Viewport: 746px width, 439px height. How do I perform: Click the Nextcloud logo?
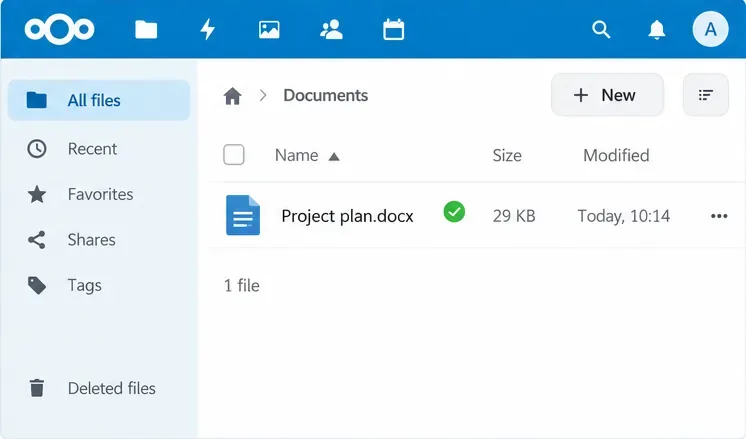(x=59, y=29)
